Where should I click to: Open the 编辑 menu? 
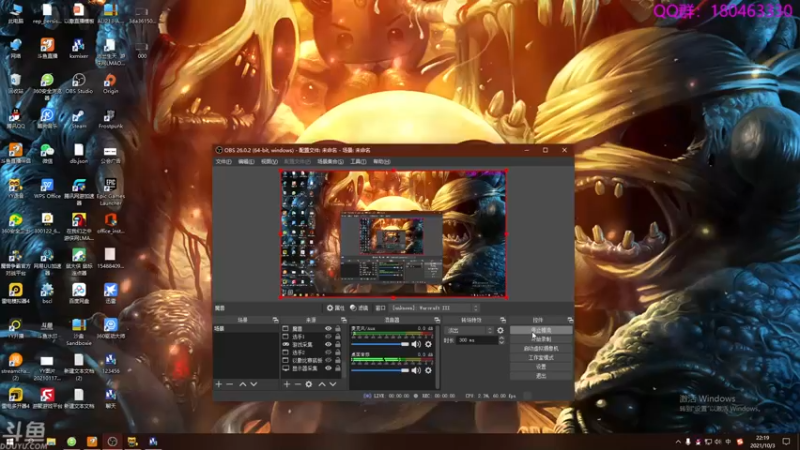click(246, 162)
